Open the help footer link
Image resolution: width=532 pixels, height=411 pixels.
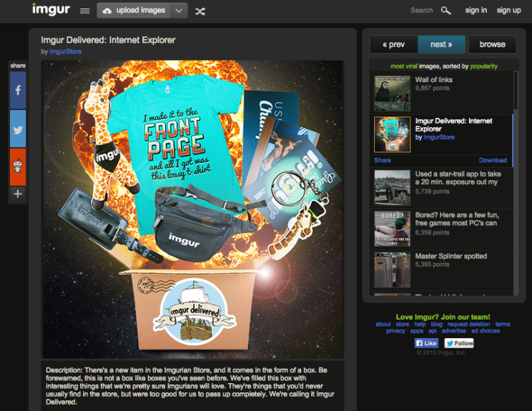(420, 325)
